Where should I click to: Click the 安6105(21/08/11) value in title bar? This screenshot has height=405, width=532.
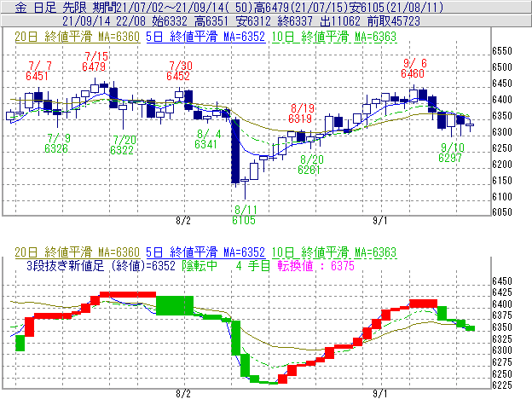[x=396, y=7]
